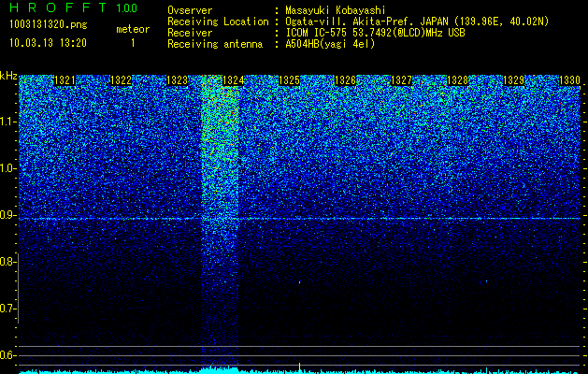The height and width of the screenshot is (374, 588).
Task: Click the 0.9 frequency axis label
Action: pos(8,215)
